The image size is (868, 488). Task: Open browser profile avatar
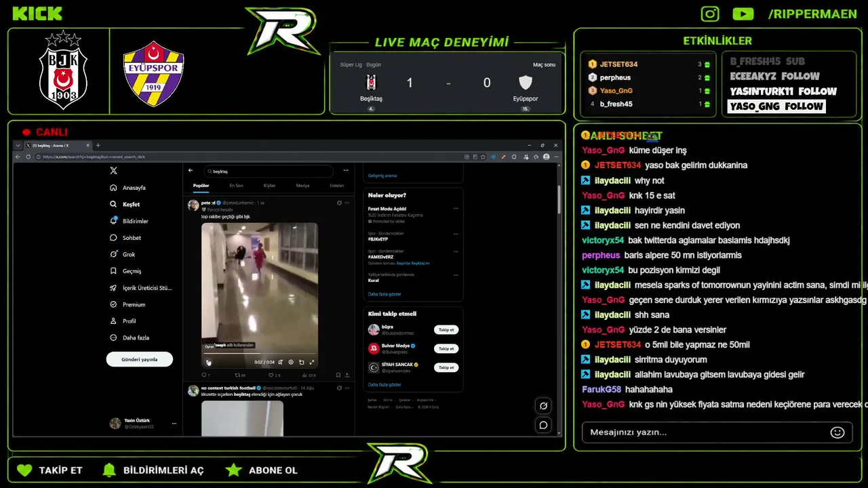[x=547, y=157]
